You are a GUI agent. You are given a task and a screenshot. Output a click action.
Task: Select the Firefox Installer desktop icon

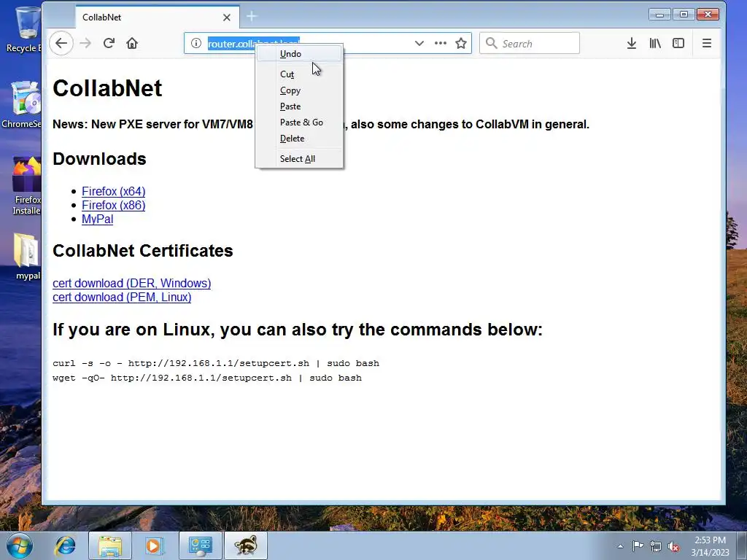(x=27, y=186)
